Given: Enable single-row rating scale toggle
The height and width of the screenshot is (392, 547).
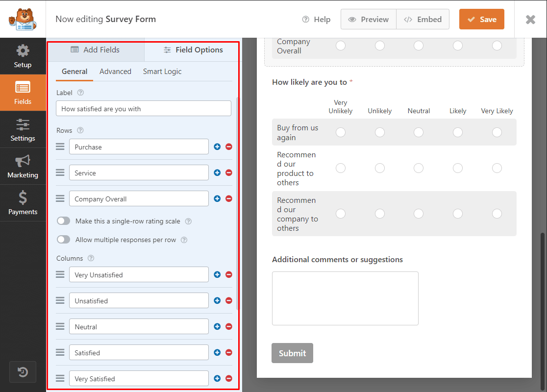Looking at the screenshot, I should 64,221.
